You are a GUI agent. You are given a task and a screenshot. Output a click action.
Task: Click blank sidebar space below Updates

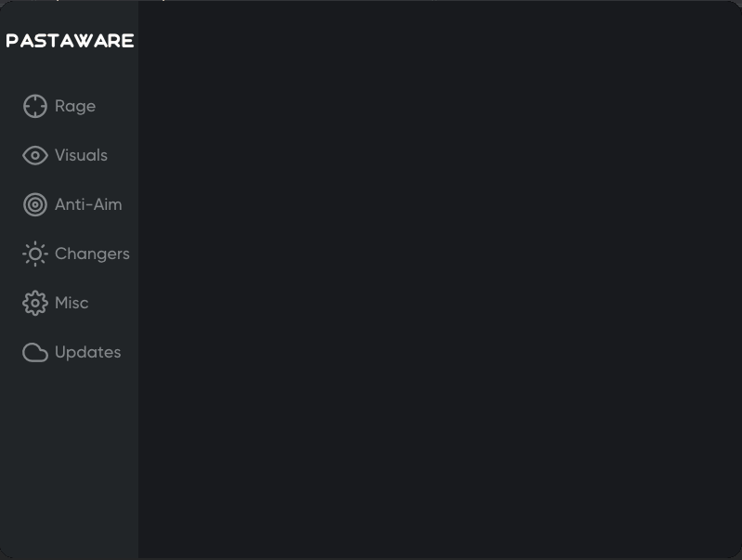(69, 455)
